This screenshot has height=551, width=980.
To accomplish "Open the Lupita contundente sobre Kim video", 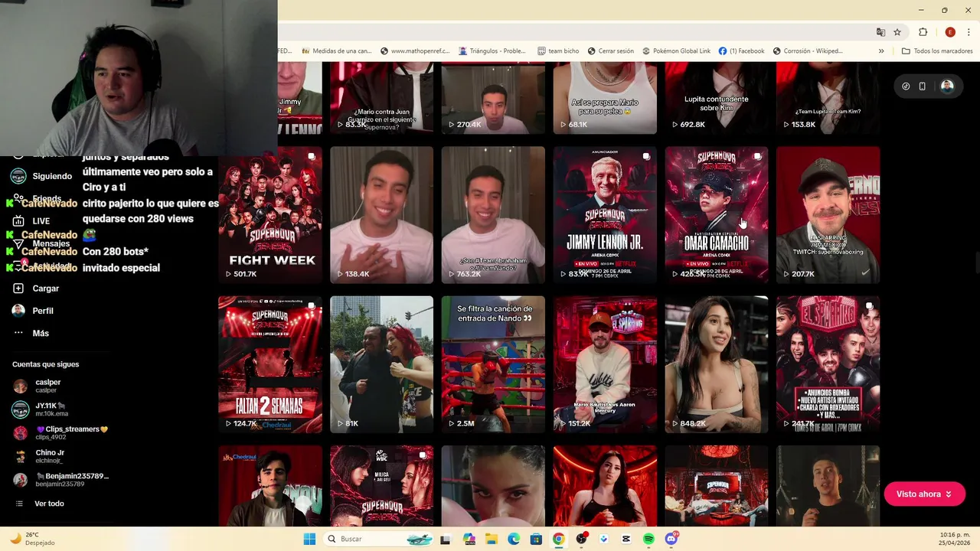I will [x=717, y=98].
